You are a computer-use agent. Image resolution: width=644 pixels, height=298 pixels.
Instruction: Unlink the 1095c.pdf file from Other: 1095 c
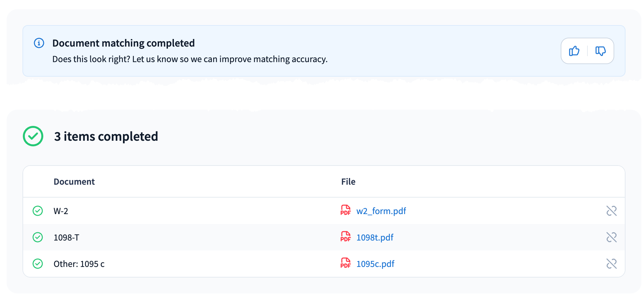611,264
